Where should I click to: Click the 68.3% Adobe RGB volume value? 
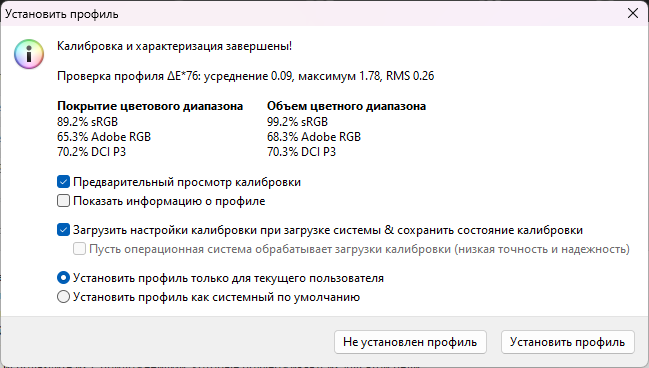[x=314, y=137]
